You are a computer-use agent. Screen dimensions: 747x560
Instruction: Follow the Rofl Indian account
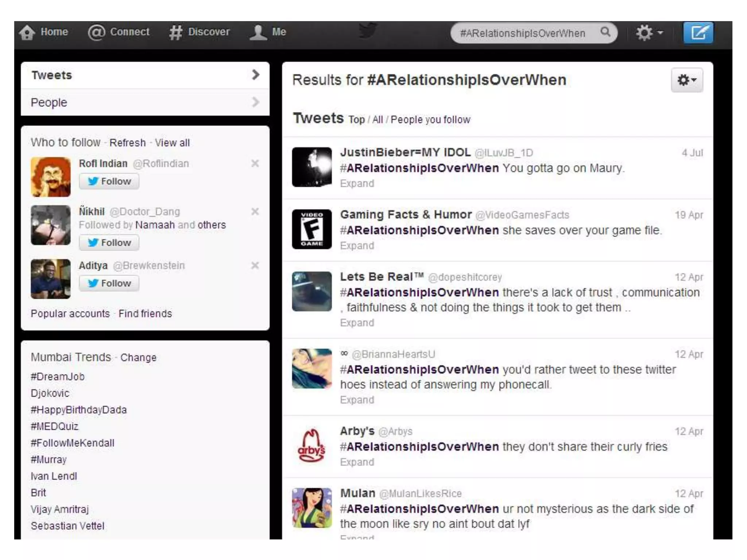pos(109,181)
